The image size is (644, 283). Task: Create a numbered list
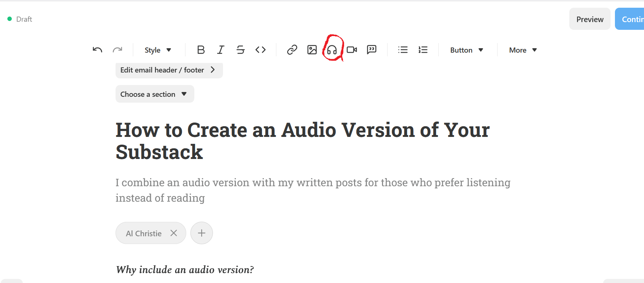click(423, 50)
